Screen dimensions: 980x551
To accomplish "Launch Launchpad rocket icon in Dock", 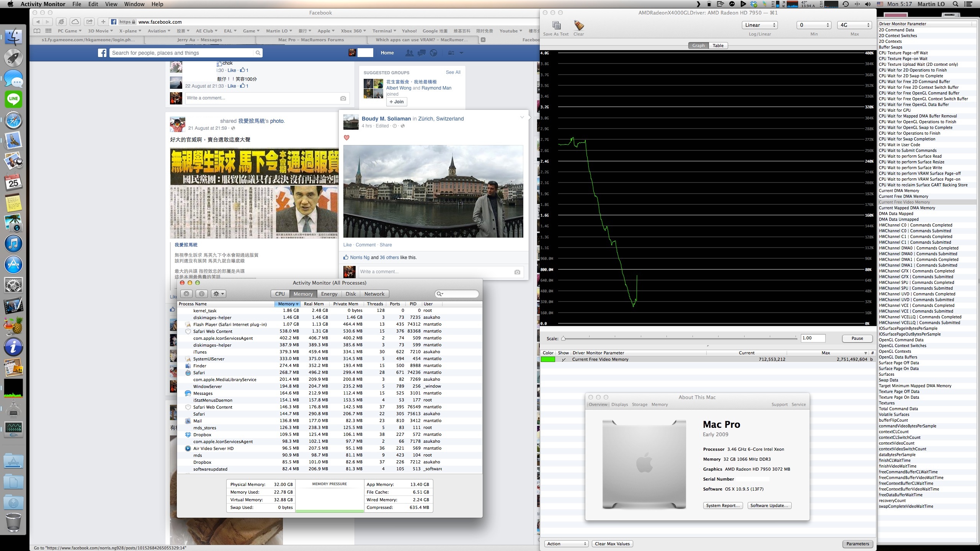I will [x=13, y=58].
